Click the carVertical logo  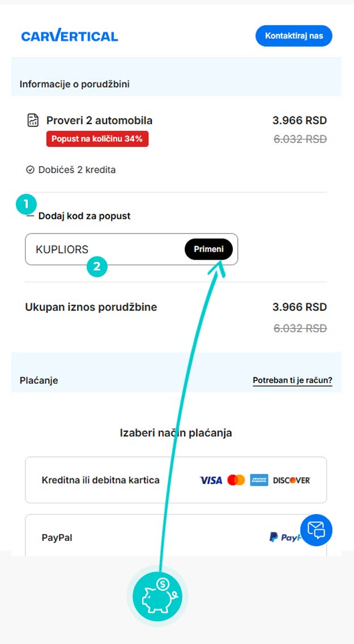click(70, 36)
